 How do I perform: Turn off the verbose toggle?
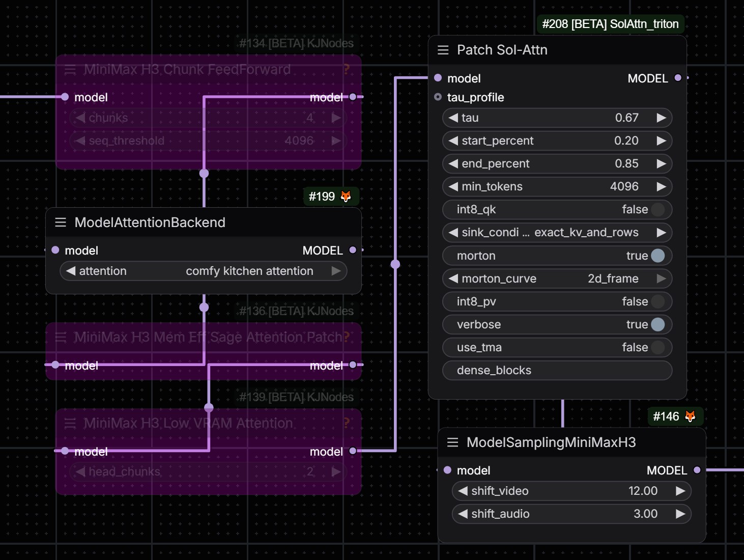(x=658, y=324)
